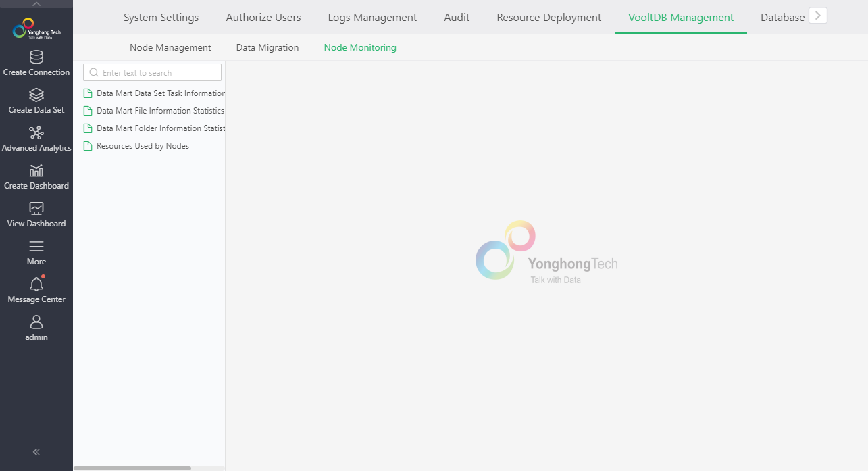868x471 pixels.
Task: Click the Create Dashboard chart icon
Action: [36, 171]
